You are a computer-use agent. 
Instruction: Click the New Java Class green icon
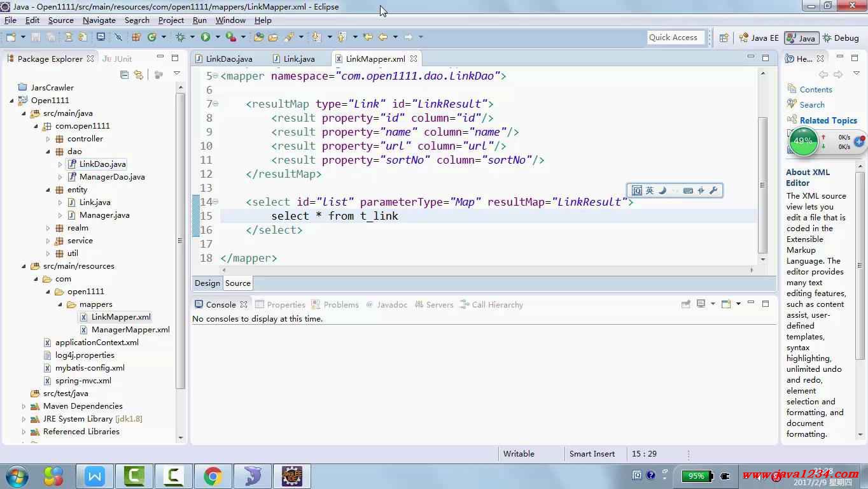(x=151, y=38)
